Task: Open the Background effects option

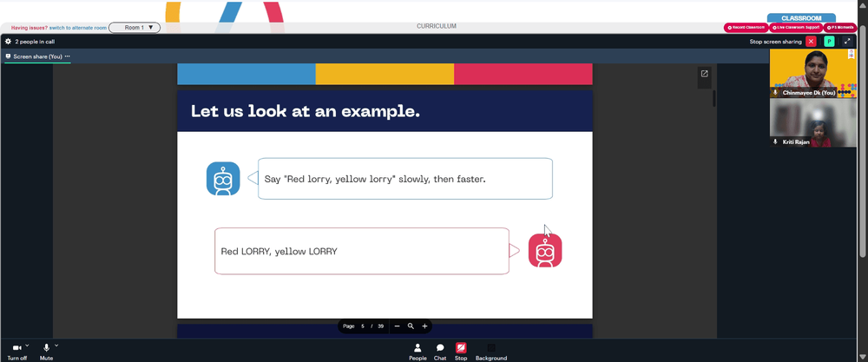Action: (491, 351)
